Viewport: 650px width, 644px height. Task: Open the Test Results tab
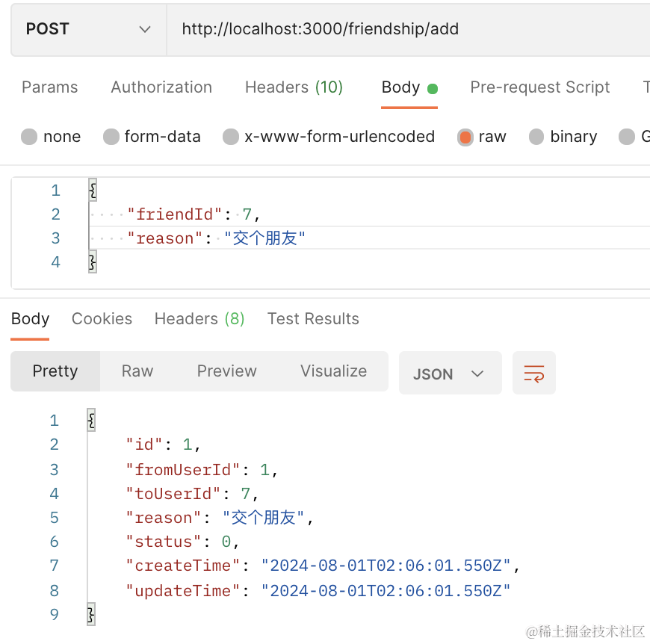(x=313, y=319)
